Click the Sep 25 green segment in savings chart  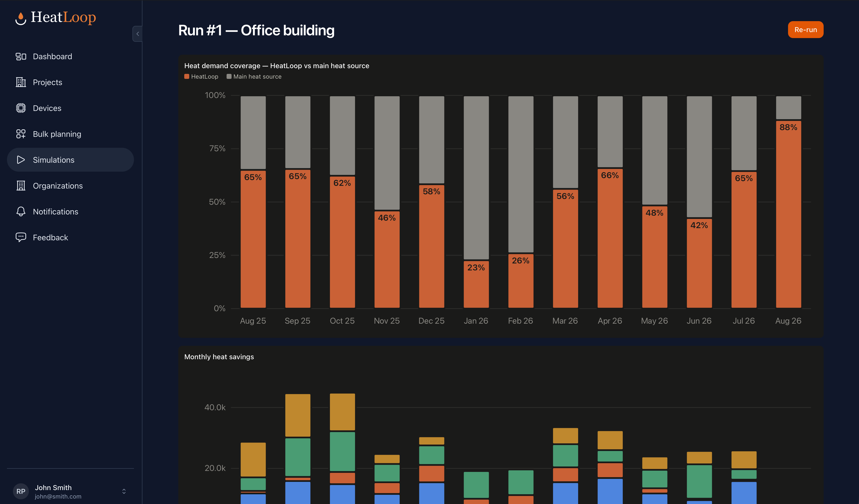click(298, 457)
